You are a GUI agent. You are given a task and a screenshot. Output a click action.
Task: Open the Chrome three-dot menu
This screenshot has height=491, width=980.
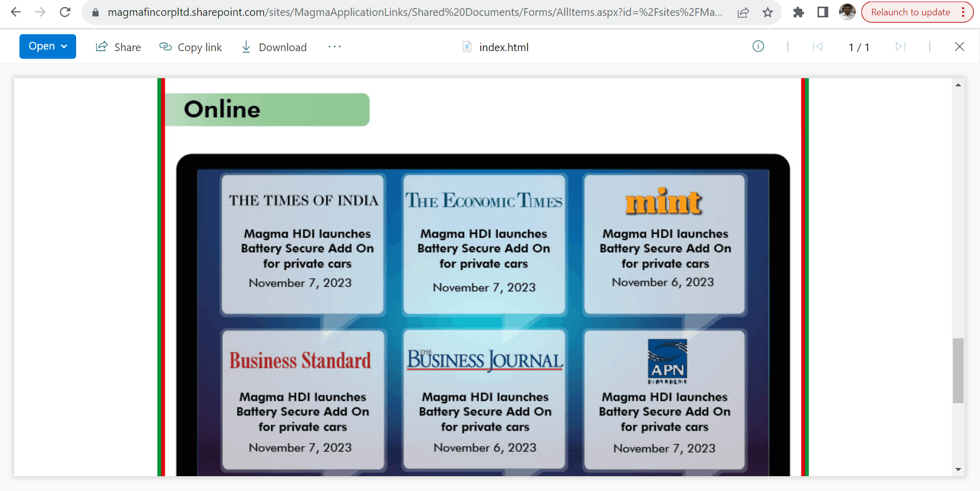[x=963, y=12]
